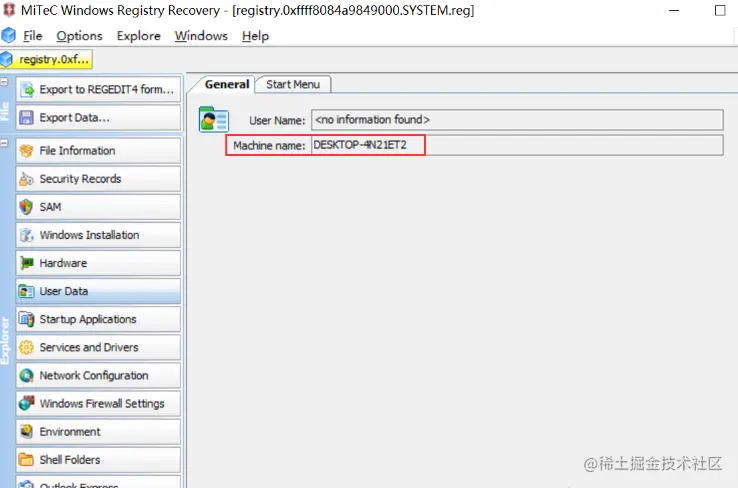
Task: Click the File Information icon
Action: coord(26,151)
